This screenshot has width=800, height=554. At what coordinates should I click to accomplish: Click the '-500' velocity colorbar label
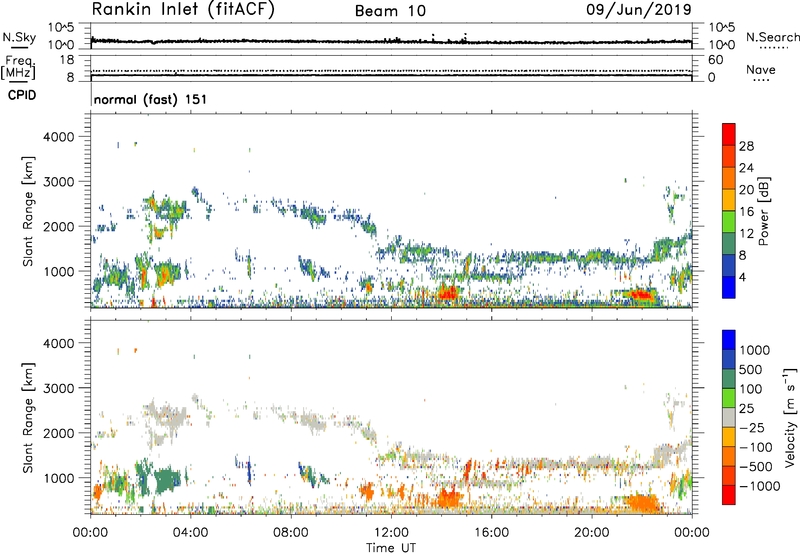coord(756,467)
